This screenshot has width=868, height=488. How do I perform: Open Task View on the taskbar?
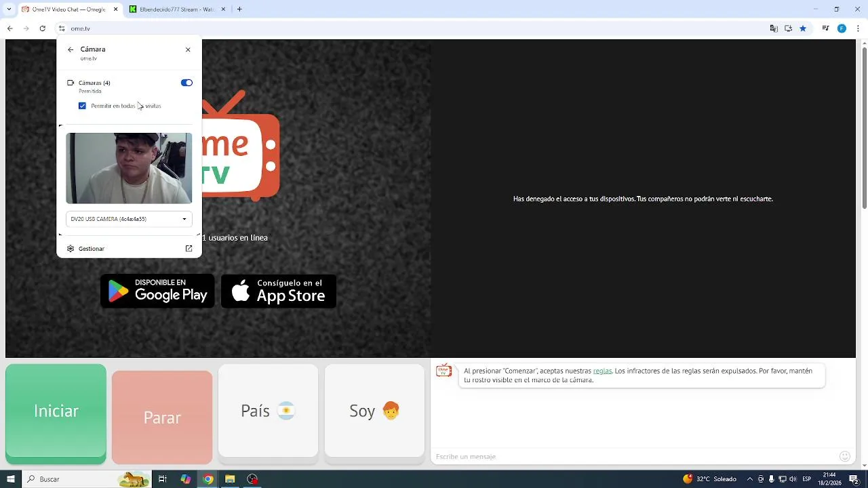click(163, 479)
